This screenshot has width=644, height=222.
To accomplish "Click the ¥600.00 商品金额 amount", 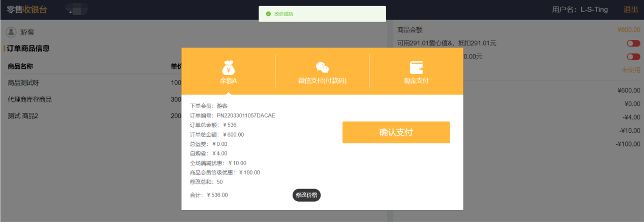I will [x=629, y=30].
